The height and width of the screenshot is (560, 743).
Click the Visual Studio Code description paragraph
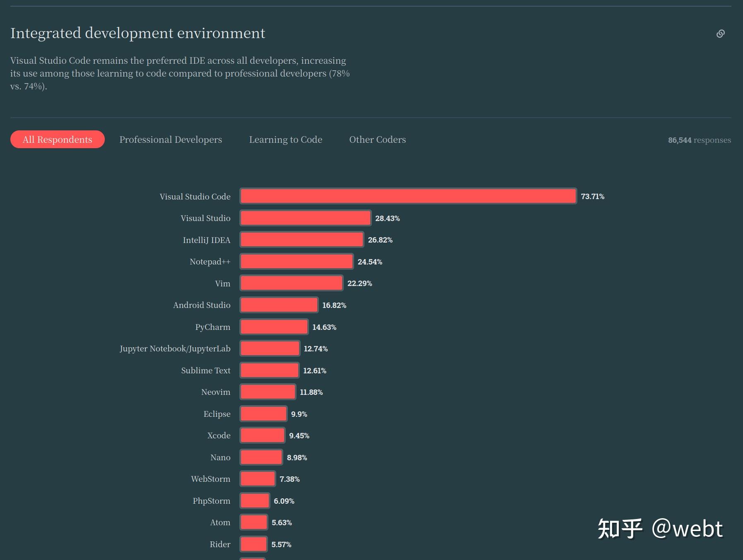pos(180,73)
